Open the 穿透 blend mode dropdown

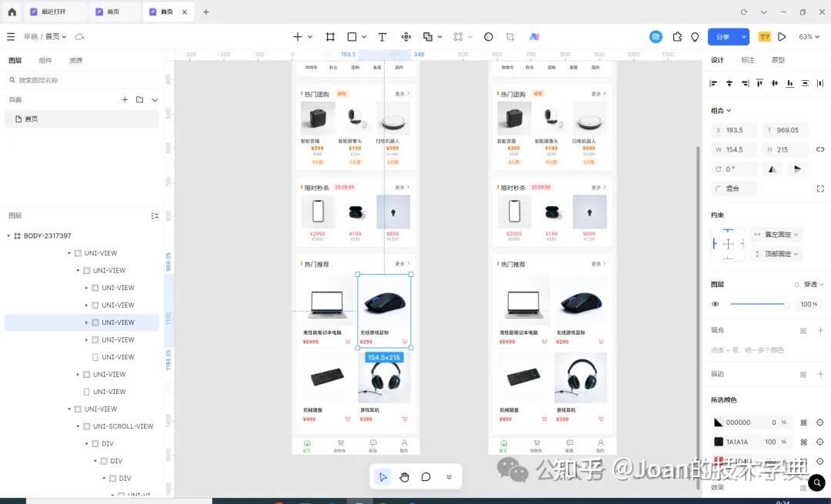[x=813, y=284]
